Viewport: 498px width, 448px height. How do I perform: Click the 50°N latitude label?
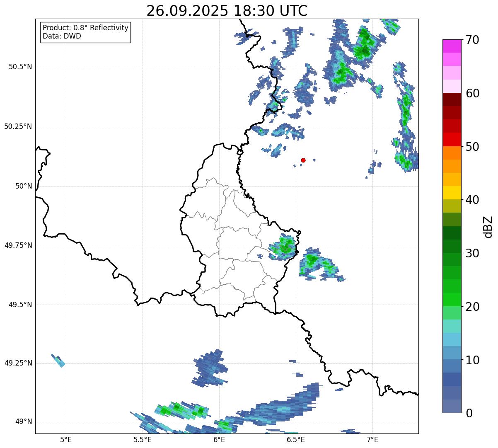coord(24,186)
